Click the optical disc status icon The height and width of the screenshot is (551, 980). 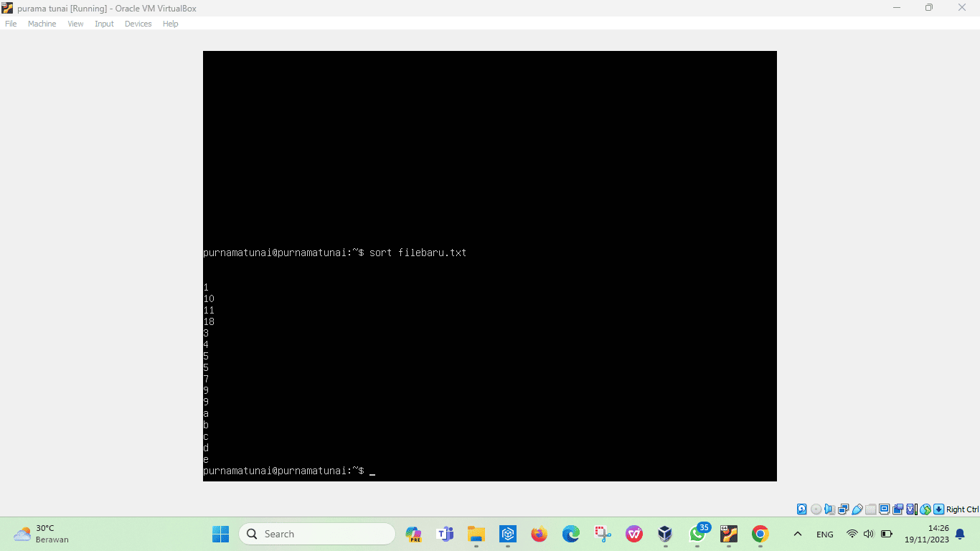(x=816, y=509)
